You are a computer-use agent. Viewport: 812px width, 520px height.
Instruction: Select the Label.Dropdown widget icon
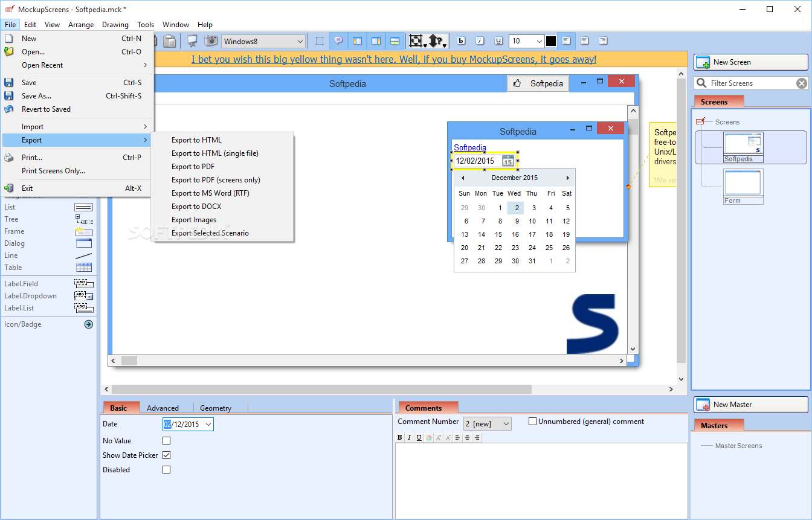[x=83, y=295]
